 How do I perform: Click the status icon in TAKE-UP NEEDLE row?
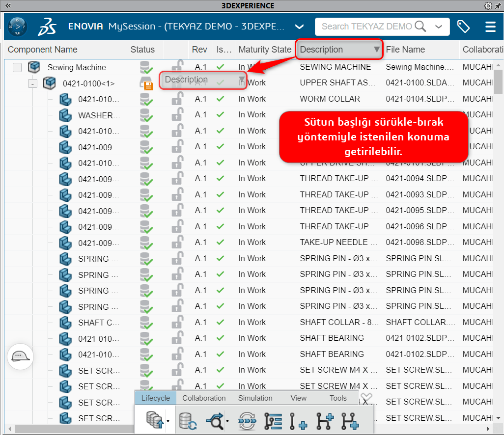[146, 243]
